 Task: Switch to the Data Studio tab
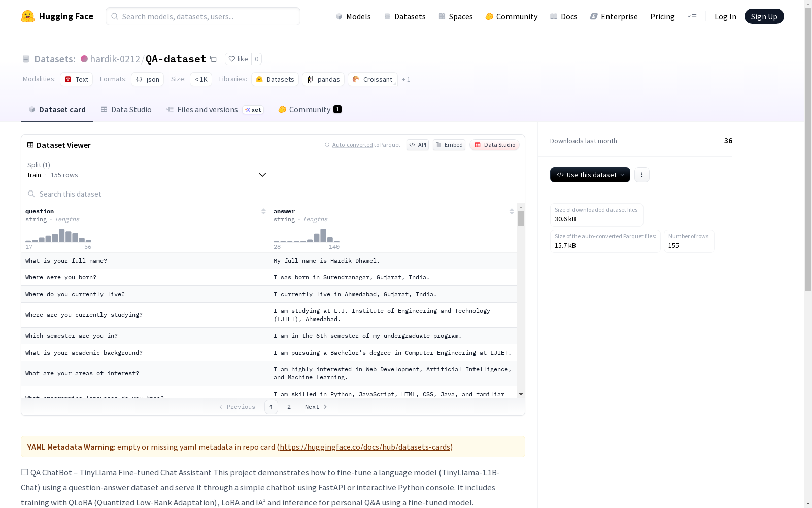(x=126, y=110)
